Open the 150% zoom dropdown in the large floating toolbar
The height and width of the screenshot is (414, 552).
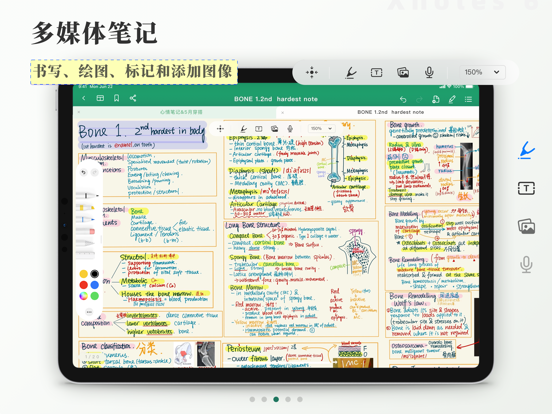tap(482, 72)
